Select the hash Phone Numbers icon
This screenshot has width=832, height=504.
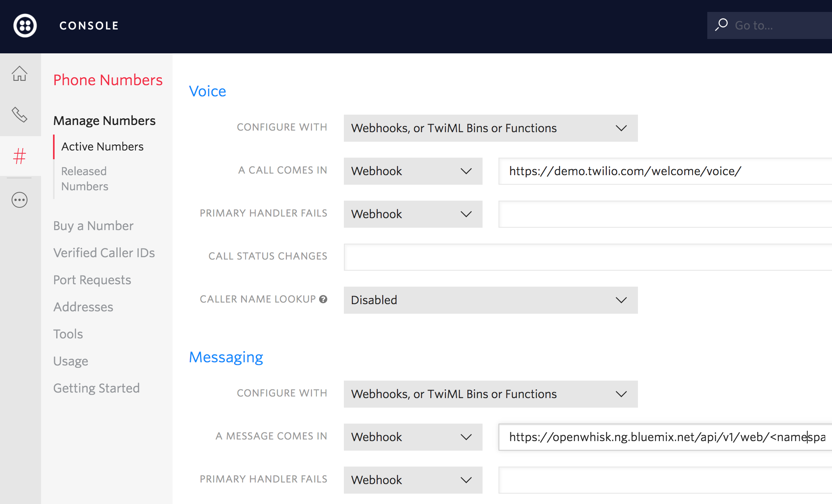[x=20, y=156]
